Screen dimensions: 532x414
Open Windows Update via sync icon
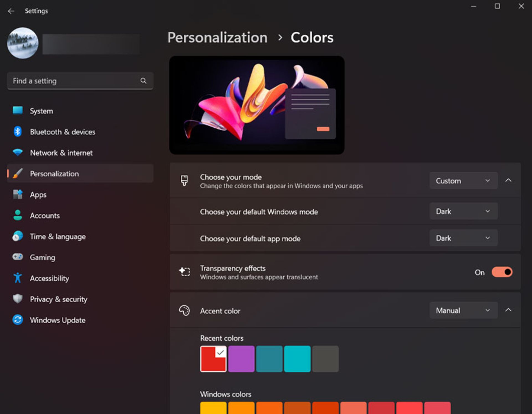17,320
